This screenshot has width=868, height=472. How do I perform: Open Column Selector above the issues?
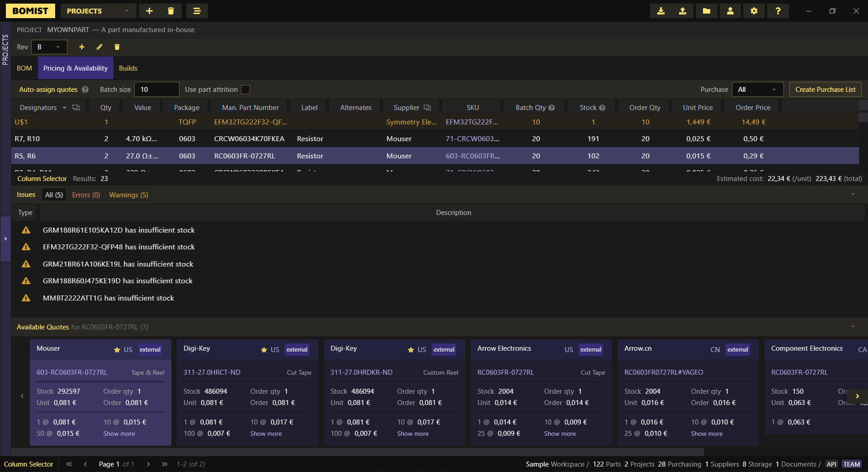click(x=42, y=179)
